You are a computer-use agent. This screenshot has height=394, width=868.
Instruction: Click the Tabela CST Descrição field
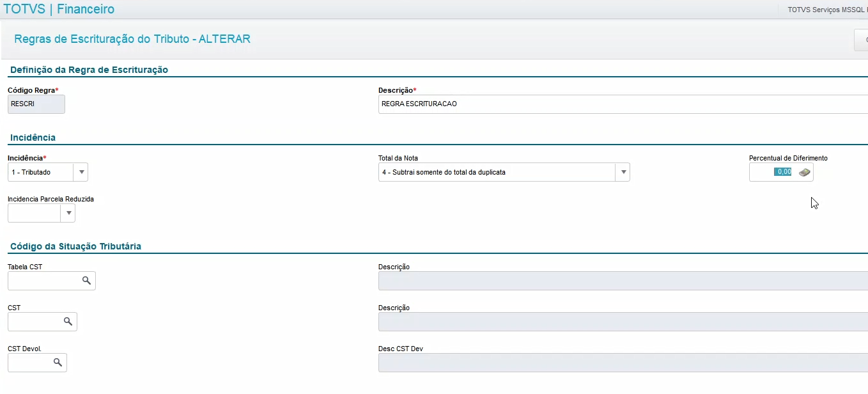click(623, 281)
